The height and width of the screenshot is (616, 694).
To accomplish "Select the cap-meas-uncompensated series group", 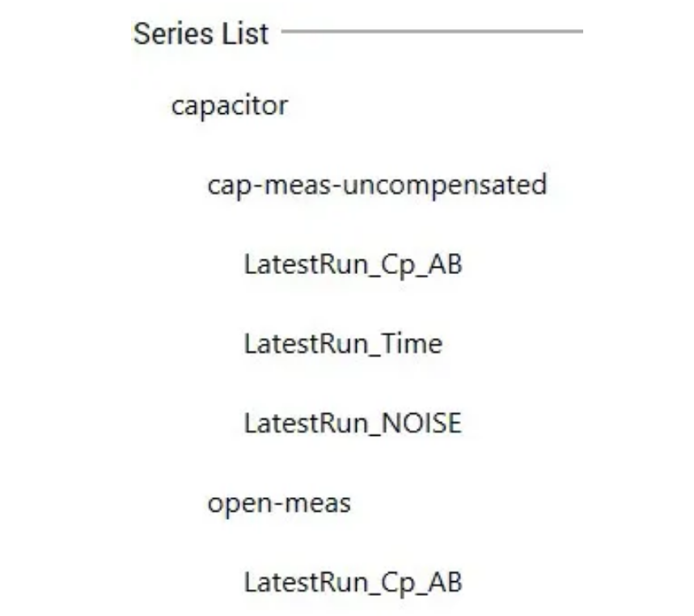I will pos(377,185).
